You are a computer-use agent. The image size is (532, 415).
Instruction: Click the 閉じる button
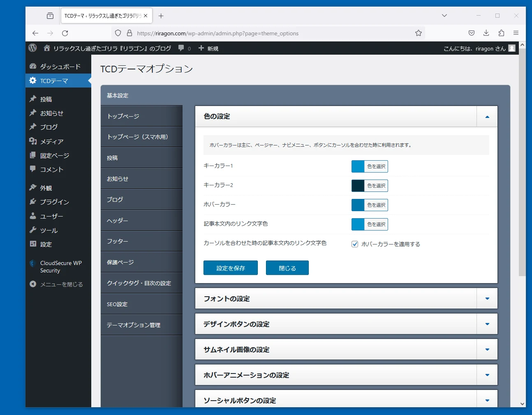point(287,268)
